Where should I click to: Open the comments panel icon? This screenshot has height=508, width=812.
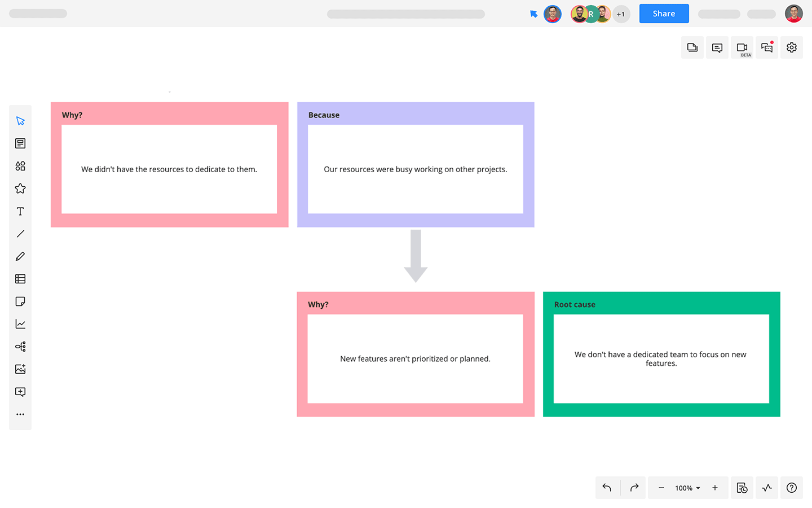coord(717,47)
